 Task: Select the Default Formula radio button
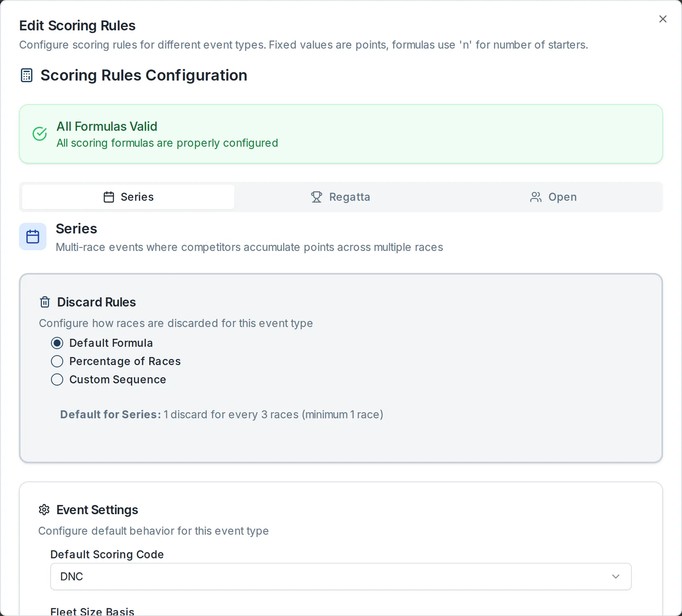click(57, 343)
